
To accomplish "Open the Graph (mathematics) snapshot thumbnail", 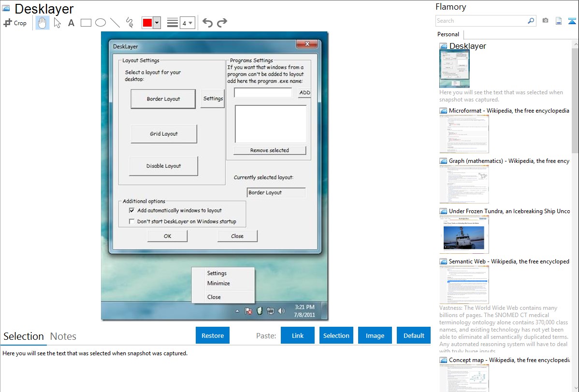I will [464, 184].
